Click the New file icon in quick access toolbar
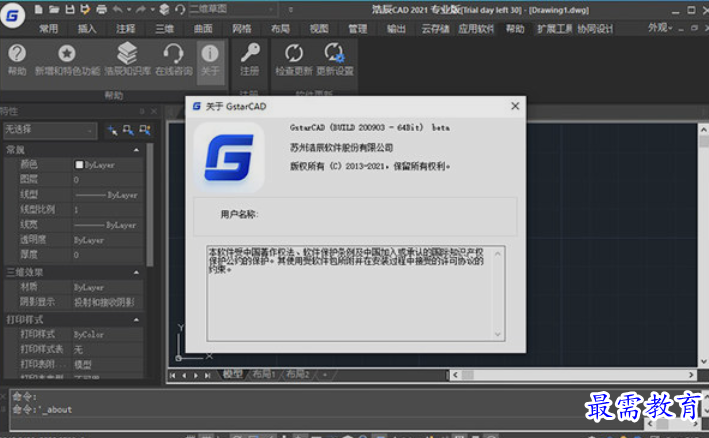This screenshot has height=438, width=709. point(38,9)
